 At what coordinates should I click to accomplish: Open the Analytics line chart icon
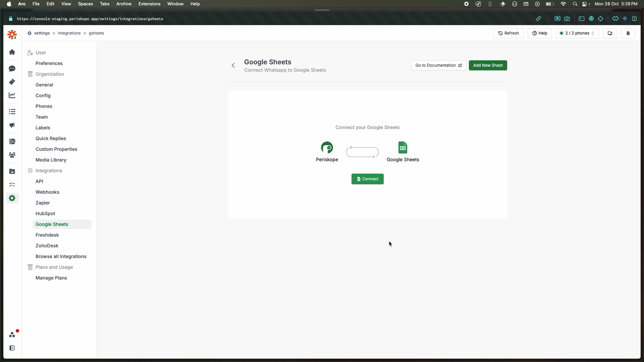coord(12,95)
